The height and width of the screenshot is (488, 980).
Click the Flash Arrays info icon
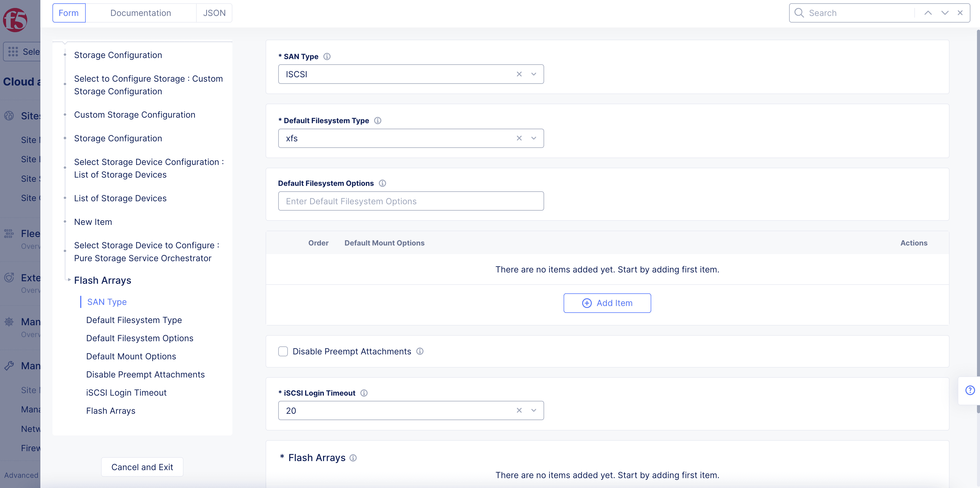point(353,458)
